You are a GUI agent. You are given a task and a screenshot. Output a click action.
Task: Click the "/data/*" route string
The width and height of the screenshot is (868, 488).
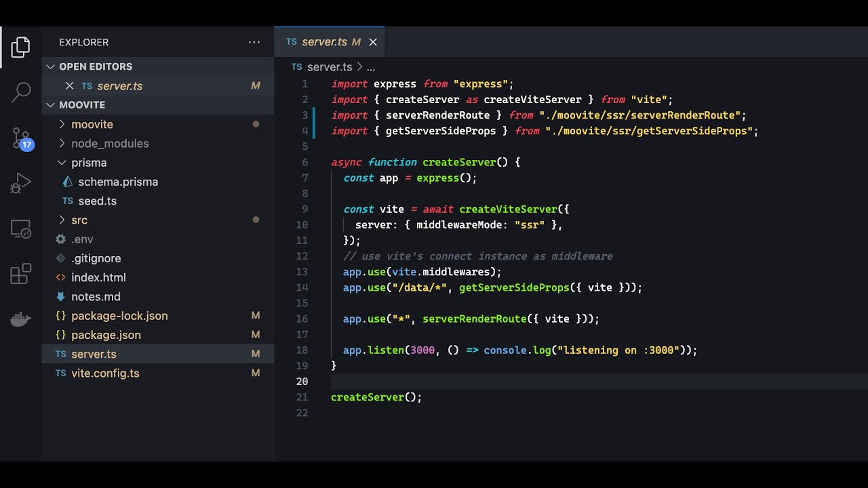coord(419,287)
